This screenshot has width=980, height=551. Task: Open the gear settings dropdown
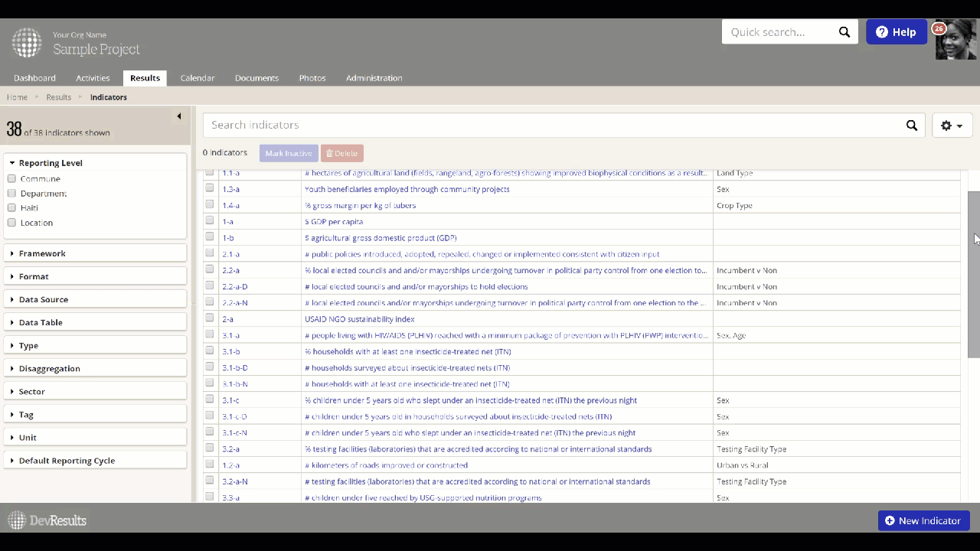pyautogui.click(x=952, y=126)
